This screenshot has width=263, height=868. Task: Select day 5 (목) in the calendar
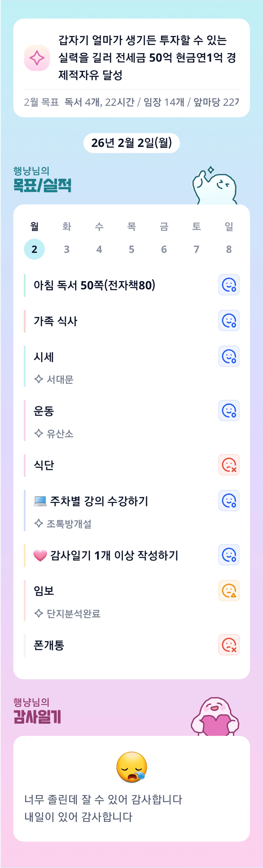pyautogui.click(x=131, y=249)
